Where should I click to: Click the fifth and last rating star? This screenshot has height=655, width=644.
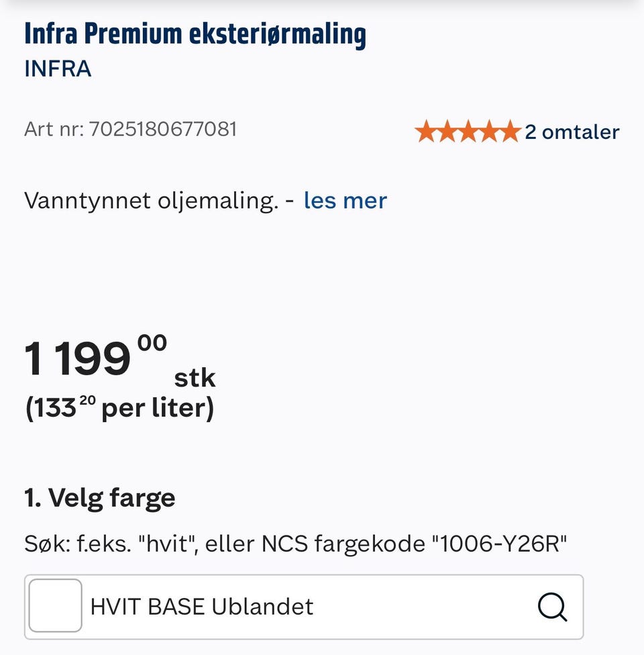(511, 131)
